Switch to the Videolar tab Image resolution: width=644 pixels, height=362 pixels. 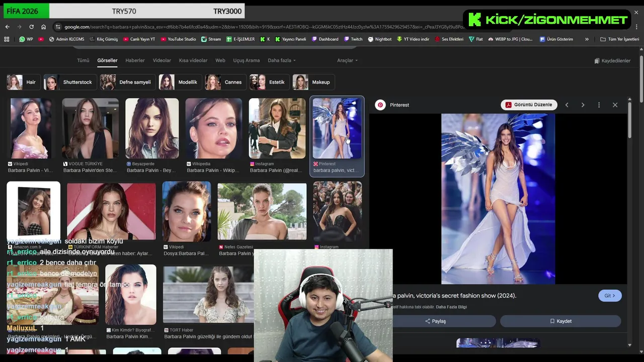(162, 60)
